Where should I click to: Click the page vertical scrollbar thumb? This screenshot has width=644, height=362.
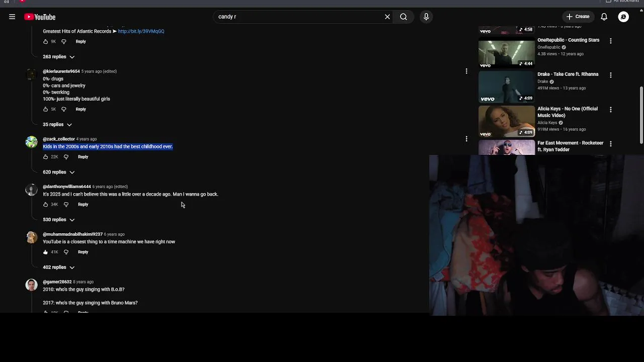(x=641, y=115)
